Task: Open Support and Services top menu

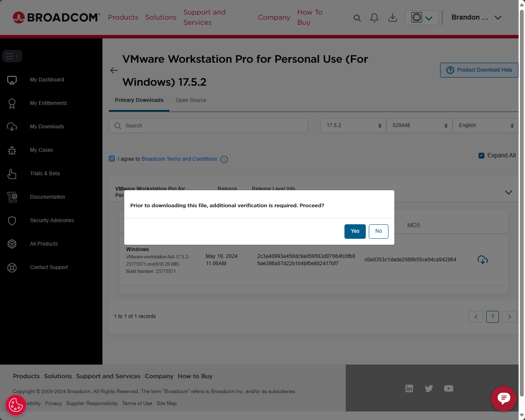Action: coord(205,17)
